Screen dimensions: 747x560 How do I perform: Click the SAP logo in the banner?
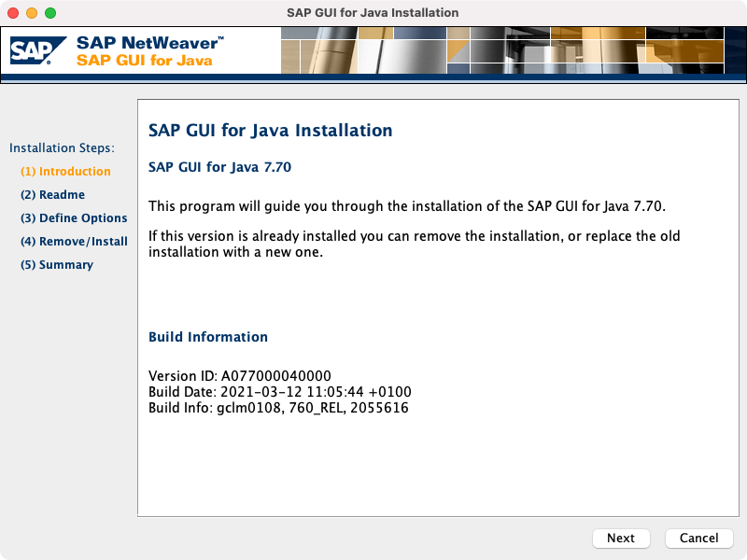tap(37, 50)
